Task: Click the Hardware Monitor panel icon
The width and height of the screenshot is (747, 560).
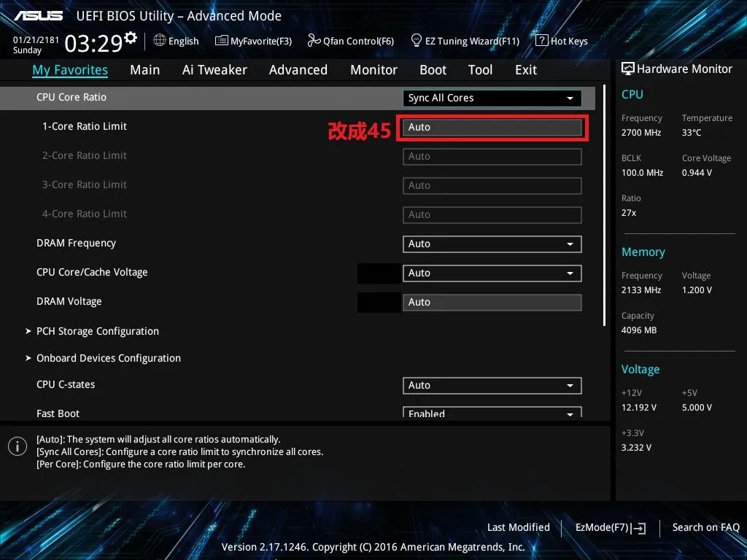Action: [628, 68]
